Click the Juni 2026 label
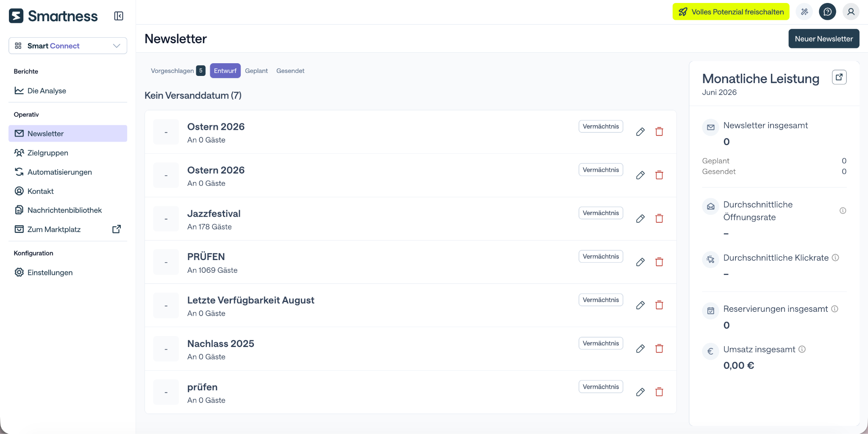Viewport: 868px width, 434px height. tap(719, 92)
